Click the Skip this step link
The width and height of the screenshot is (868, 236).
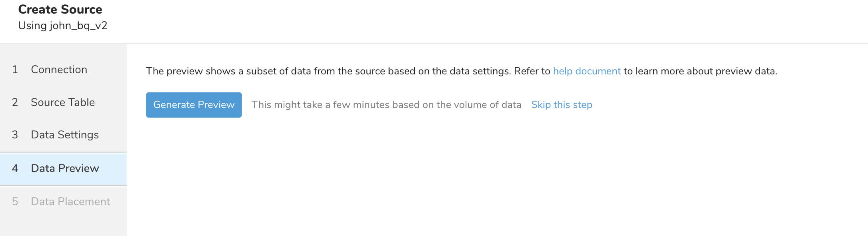[x=561, y=105]
